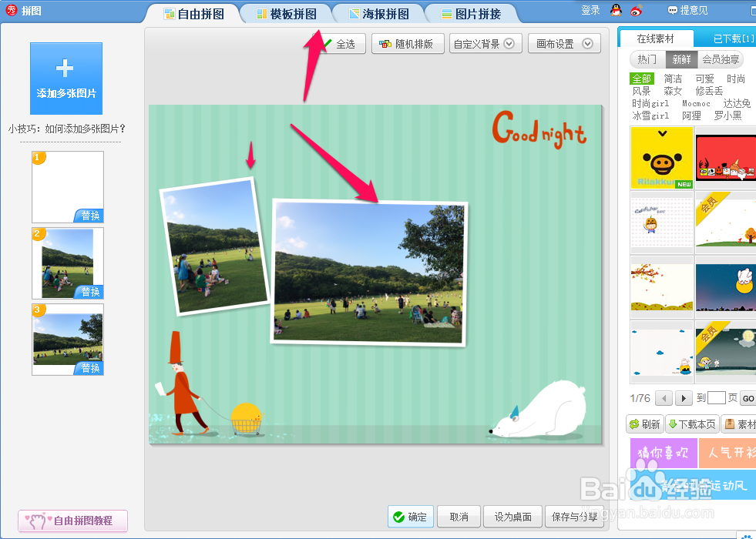Open the 猜你喜欢 banner
Viewport: 756px width, 539px height.
pyautogui.click(x=664, y=453)
